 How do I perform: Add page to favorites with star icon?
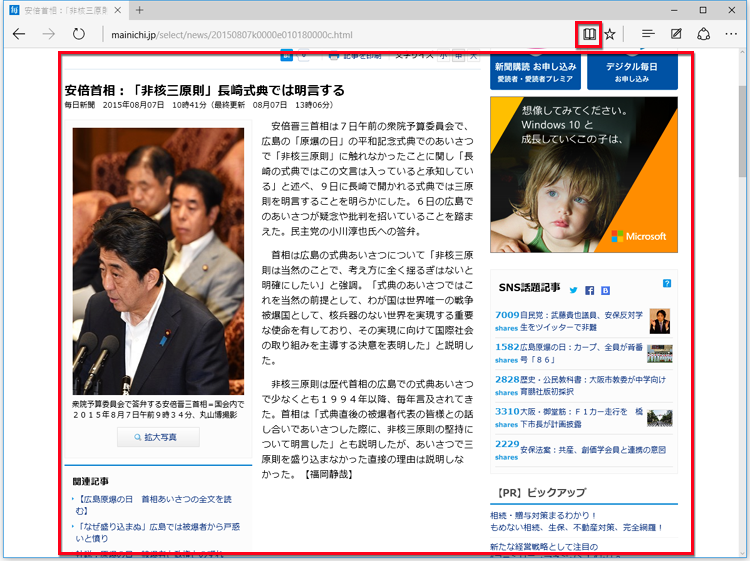(x=610, y=34)
